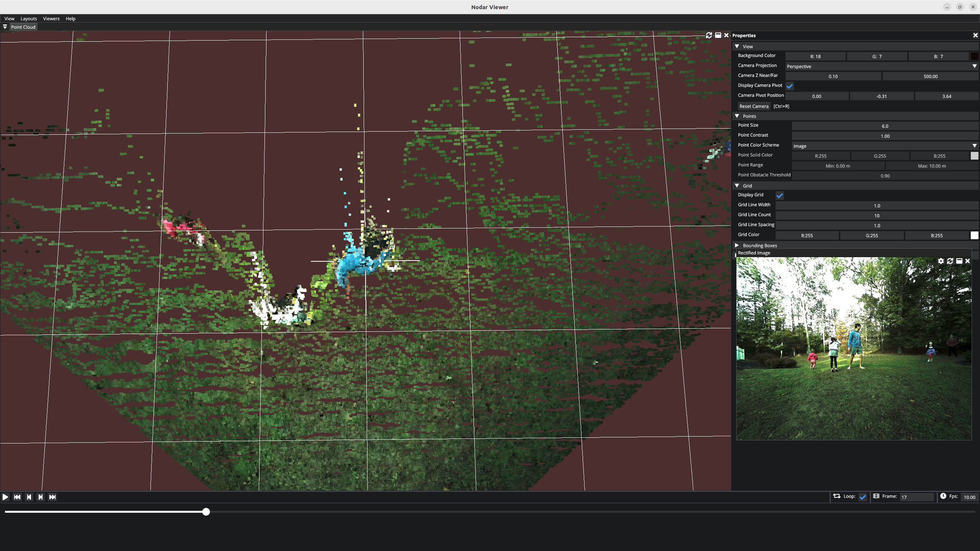Refresh the Rectified Image viewer

pyautogui.click(x=950, y=261)
